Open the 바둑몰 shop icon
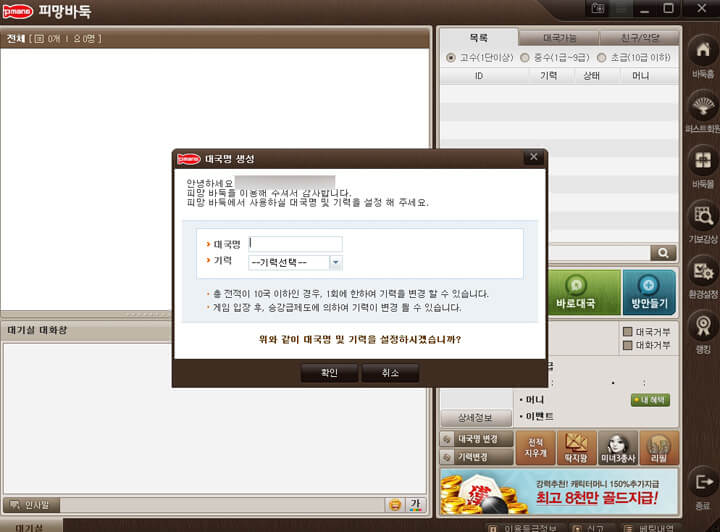This screenshot has width=720, height=532. pyautogui.click(x=703, y=162)
